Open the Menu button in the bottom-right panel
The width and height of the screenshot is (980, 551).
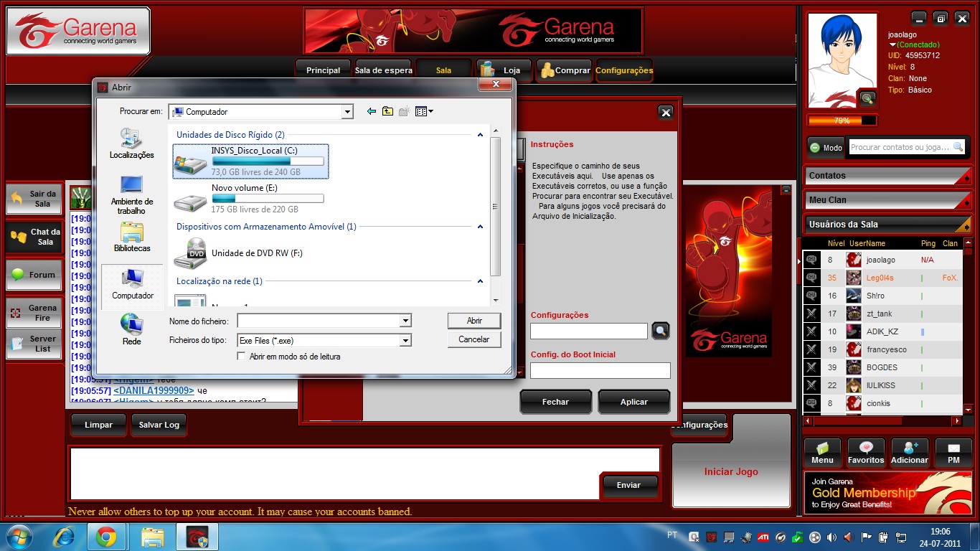pos(822,452)
